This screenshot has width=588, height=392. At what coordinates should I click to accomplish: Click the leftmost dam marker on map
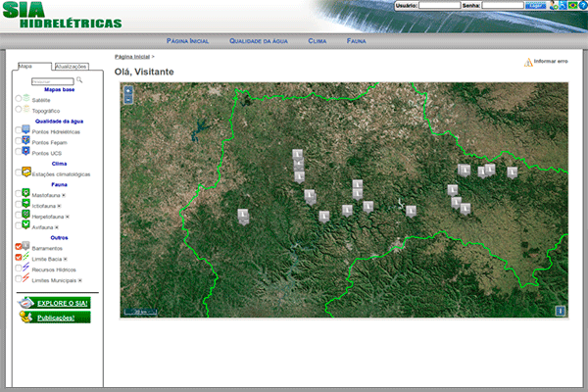(243, 214)
